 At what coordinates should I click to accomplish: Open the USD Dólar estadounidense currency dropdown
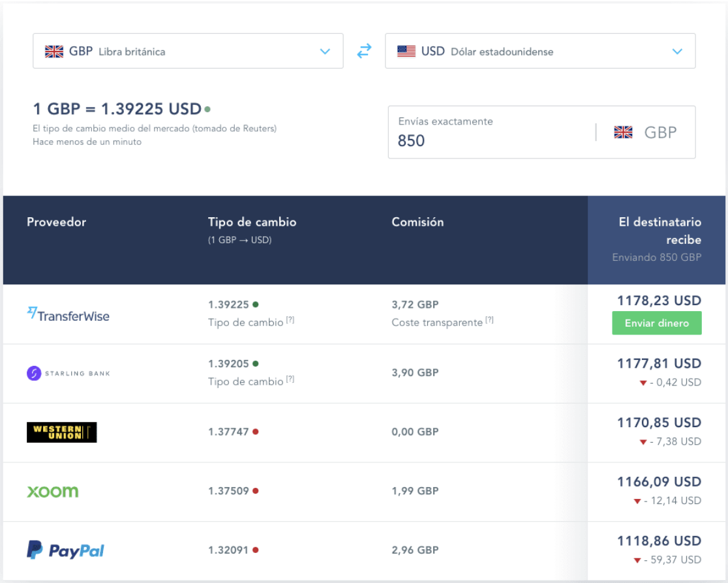(x=540, y=51)
